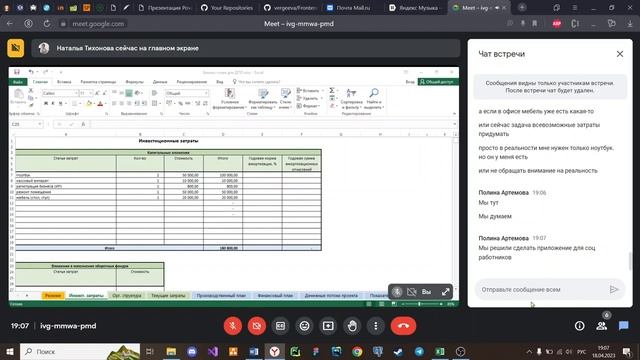The width and height of the screenshot is (640, 360).
Task: Open the Рецензирование ribbon tab
Action: pos(191,82)
